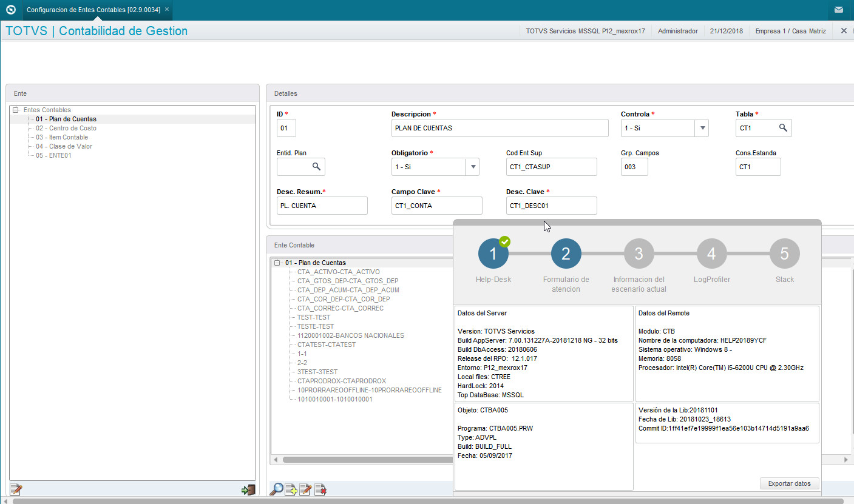
Task: Select the 1-1 tree entry
Action: coord(302,354)
